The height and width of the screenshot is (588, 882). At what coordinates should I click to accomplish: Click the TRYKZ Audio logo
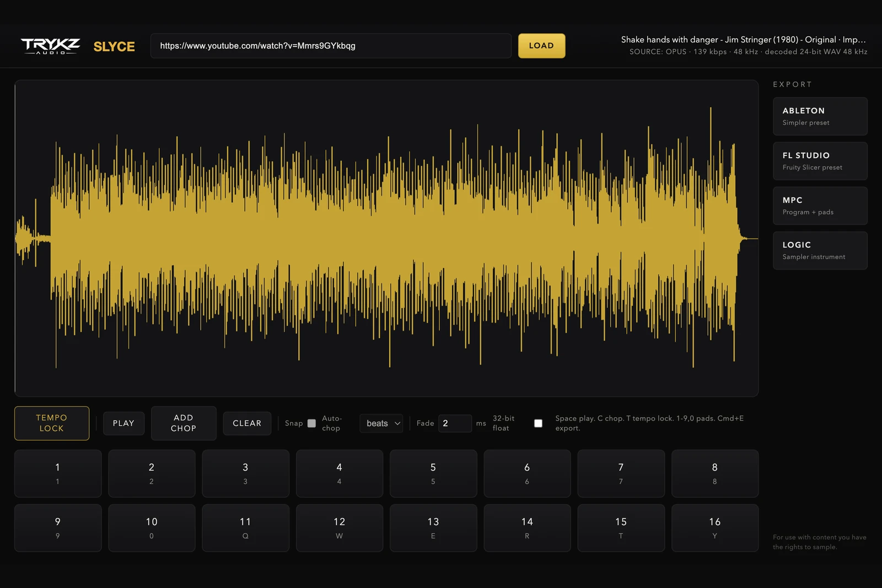click(x=50, y=46)
